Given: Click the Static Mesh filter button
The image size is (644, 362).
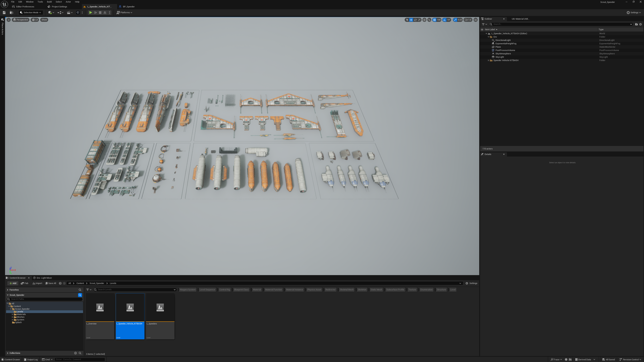Looking at the screenshot, I should 376,290.
